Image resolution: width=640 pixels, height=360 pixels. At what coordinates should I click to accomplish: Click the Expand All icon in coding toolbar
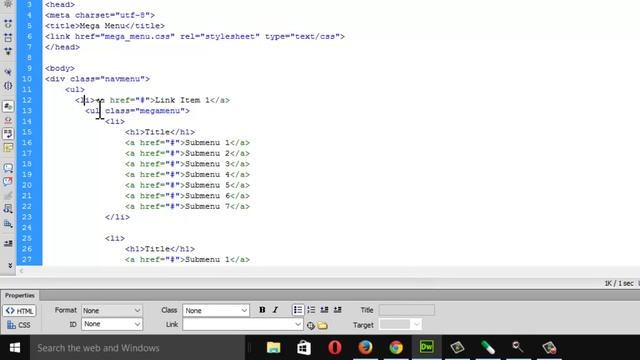tap(8, 51)
